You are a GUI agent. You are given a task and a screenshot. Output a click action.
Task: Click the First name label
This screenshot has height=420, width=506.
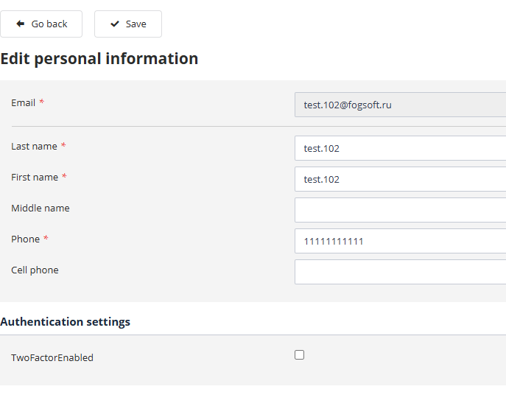(x=35, y=178)
